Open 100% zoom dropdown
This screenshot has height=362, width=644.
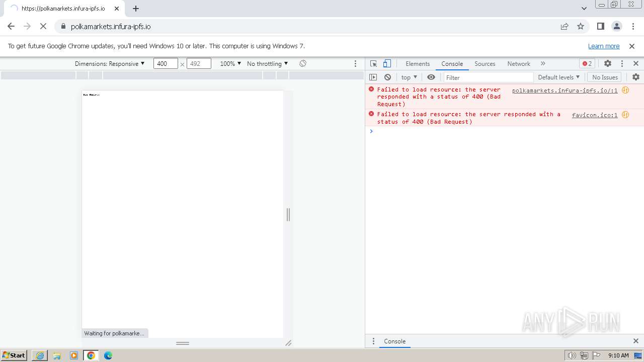[230, 63]
